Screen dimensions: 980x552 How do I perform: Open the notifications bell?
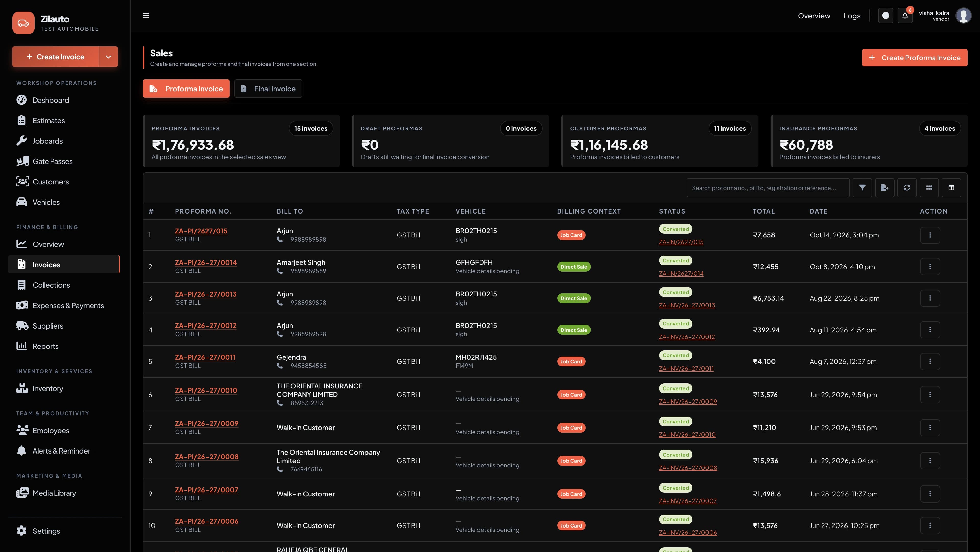pyautogui.click(x=905, y=16)
